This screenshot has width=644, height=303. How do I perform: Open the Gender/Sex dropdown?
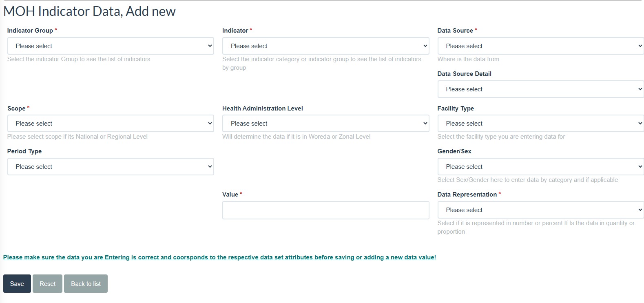tap(540, 167)
